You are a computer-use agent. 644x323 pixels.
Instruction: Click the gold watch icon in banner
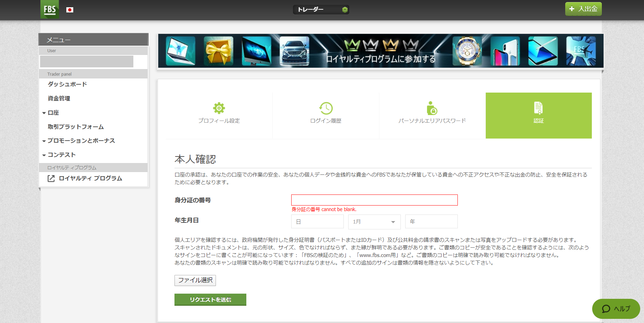[467, 51]
